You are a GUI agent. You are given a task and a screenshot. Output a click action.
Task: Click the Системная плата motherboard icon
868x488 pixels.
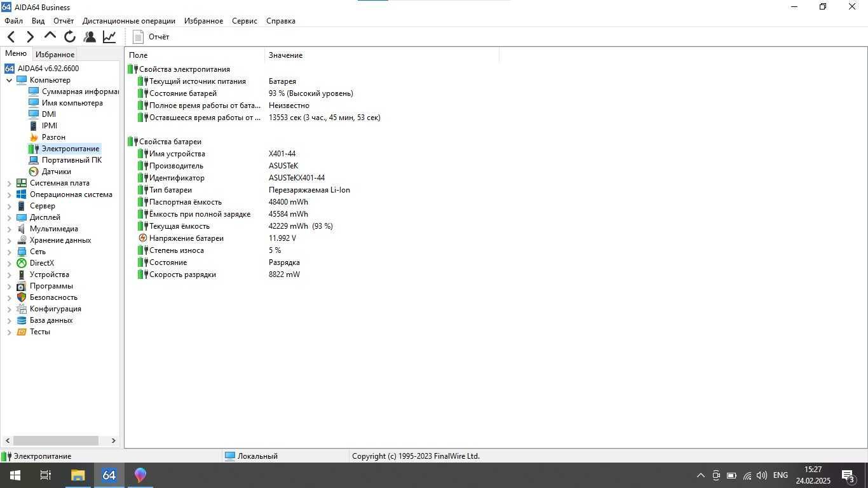point(22,183)
